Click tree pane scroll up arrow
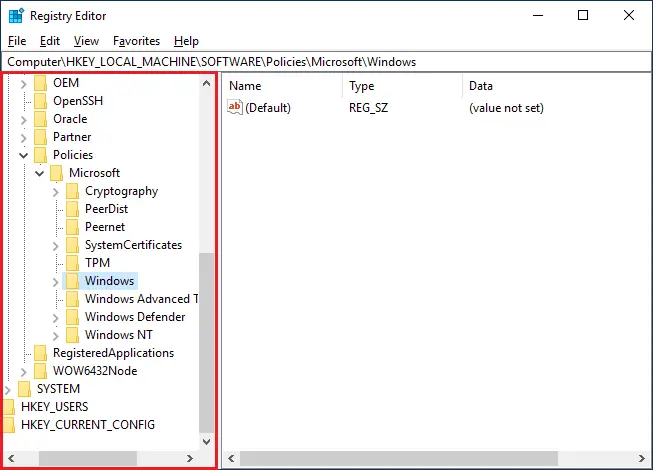 pyautogui.click(x=206, y=83)
